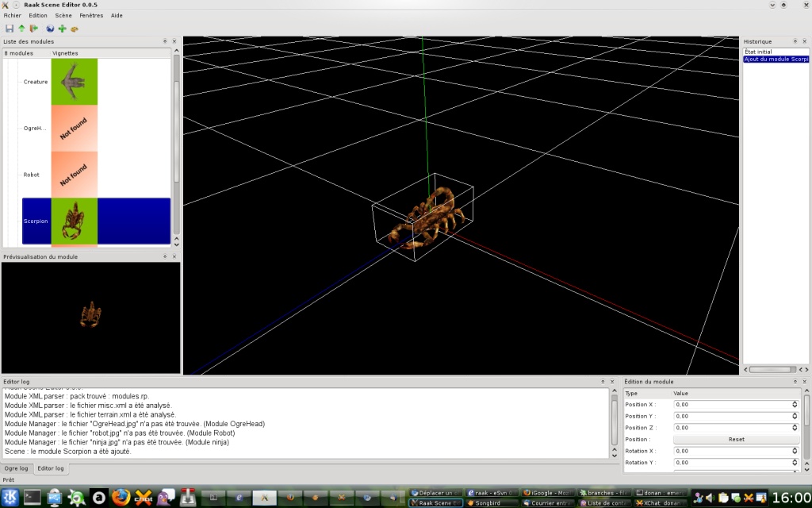Open the Fenêtres menu
The image size is (812, 508).
(x=91, y=16)
